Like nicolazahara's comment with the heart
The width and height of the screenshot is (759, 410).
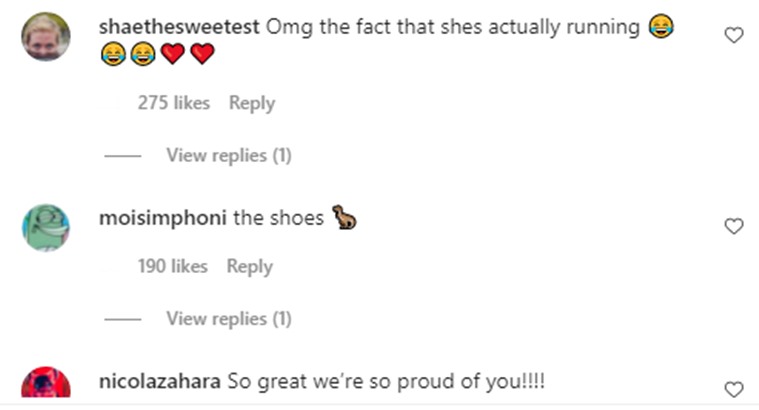click(x=733, y=389)
